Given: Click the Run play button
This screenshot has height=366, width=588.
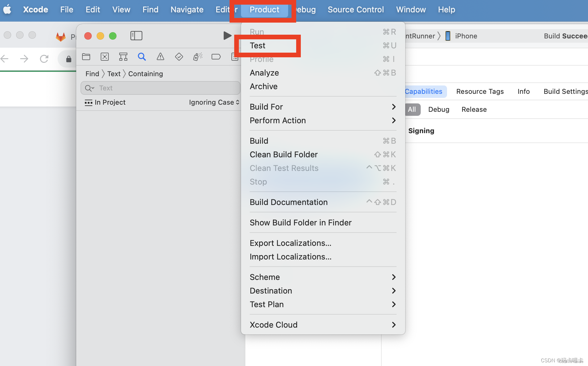Looking at the screenshot, I should pyautogui.click(x=227, y=36).
